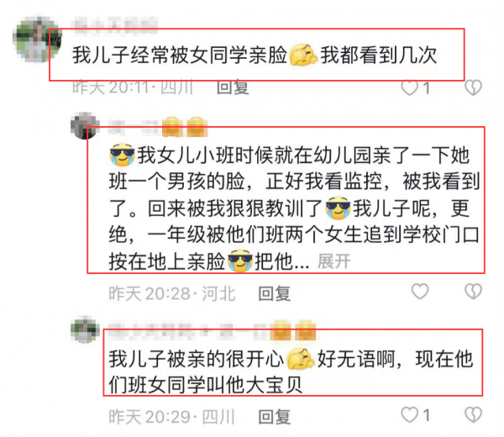The width and height of the screenshot is (504, 437).
Task: Select the comment beginning 我女儿小班时候
Action: (x=294, y=208)
